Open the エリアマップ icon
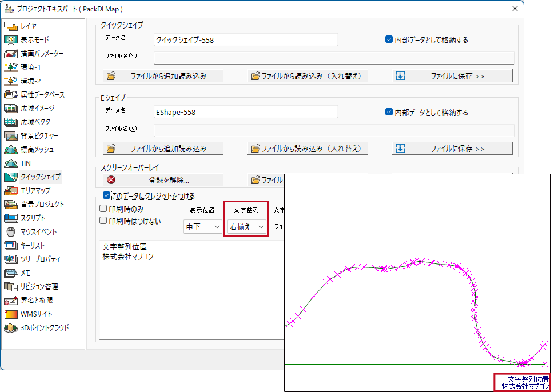Screen dimensions: 551x392 10,190
